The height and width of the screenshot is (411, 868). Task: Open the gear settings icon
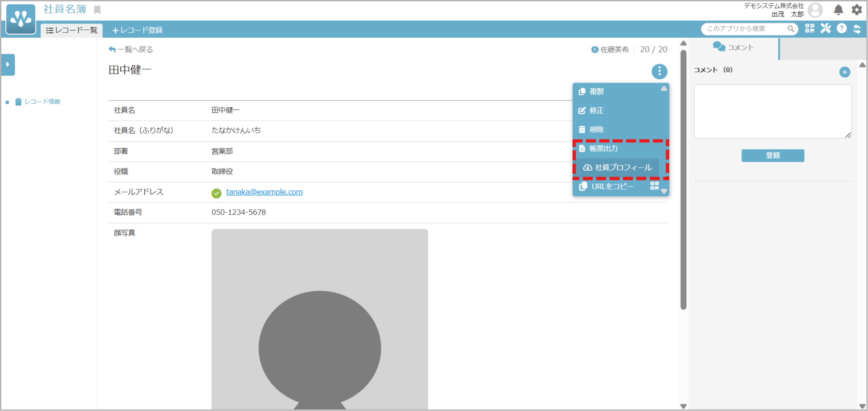857,10
